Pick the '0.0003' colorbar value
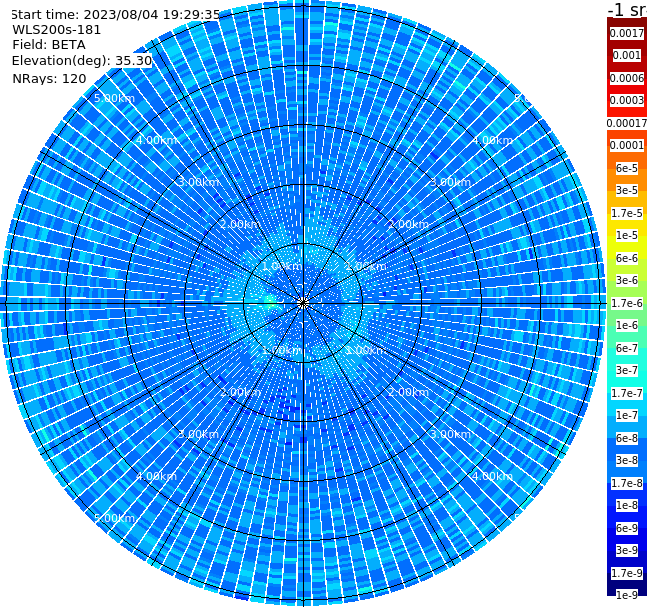The image size is (647, 607). coord(627,101)
